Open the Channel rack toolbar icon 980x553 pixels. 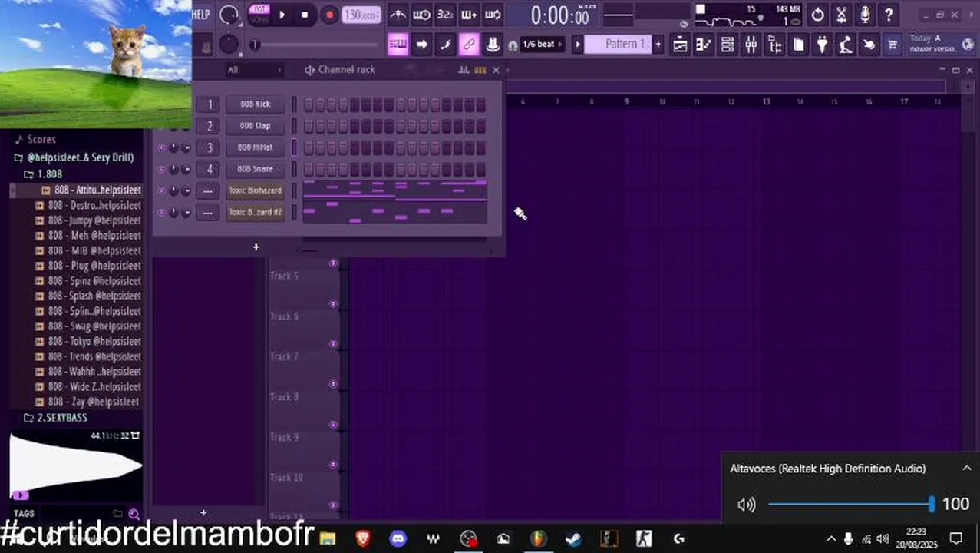coord(728,45)
